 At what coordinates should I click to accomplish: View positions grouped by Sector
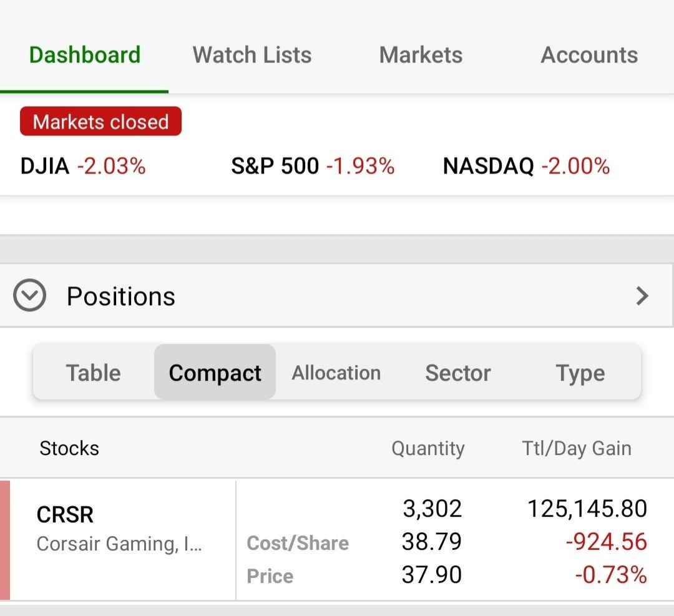coord(458,373)
